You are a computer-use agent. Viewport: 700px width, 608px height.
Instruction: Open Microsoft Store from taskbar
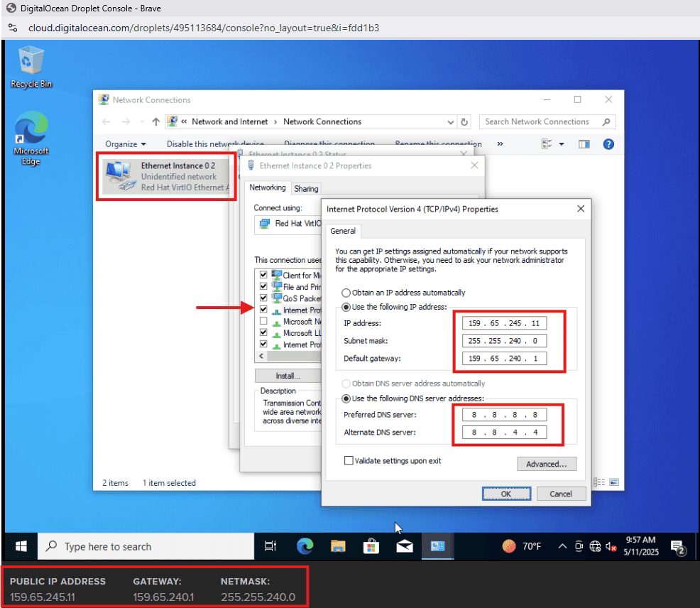click(371, 546)
